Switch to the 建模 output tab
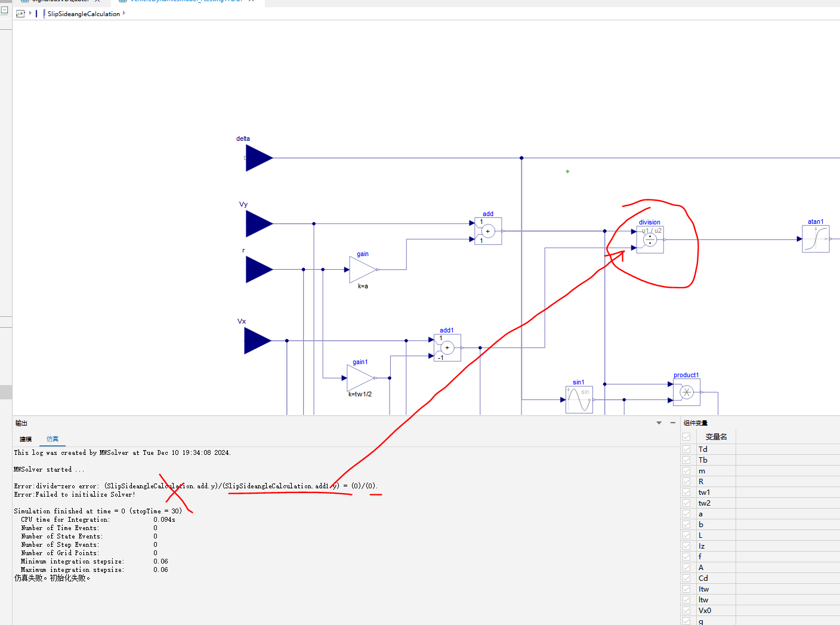This screenshot has width=840, height=625. pos(26,439)
